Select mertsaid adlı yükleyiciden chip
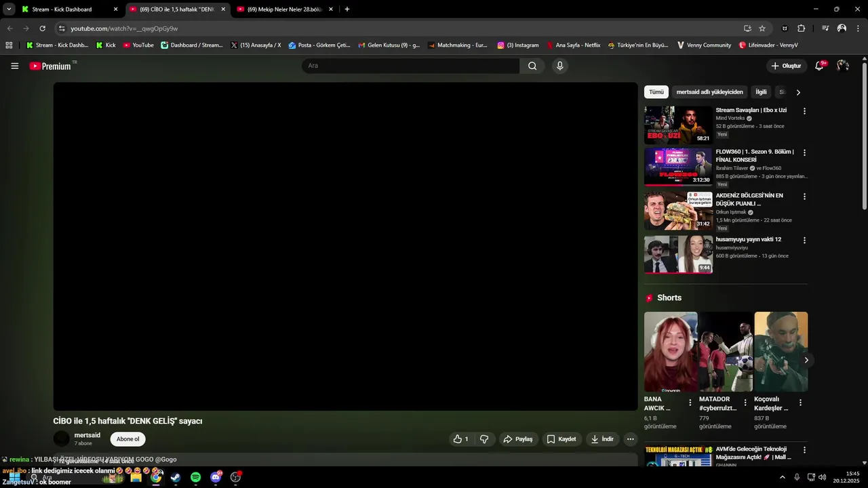Viewport: 868px width, 488px height. coord(709,92)
